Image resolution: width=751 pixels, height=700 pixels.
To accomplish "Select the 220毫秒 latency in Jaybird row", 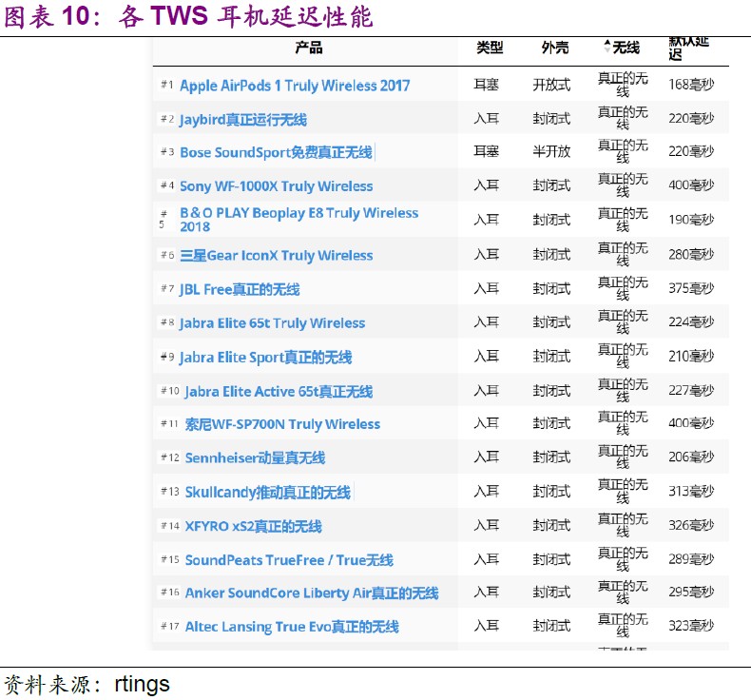I will tap(691, 118).
